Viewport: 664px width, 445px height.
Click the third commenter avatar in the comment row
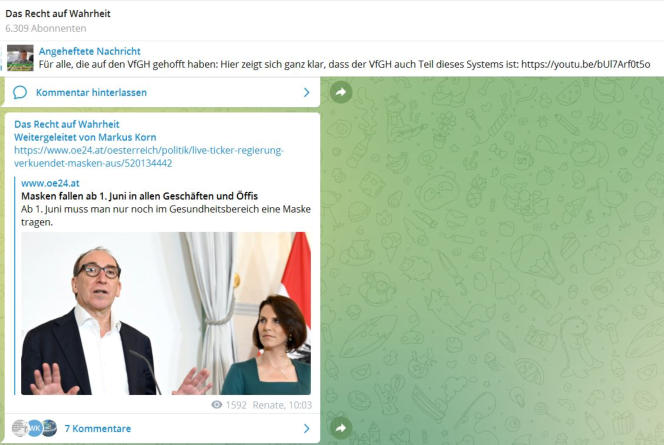50,428
